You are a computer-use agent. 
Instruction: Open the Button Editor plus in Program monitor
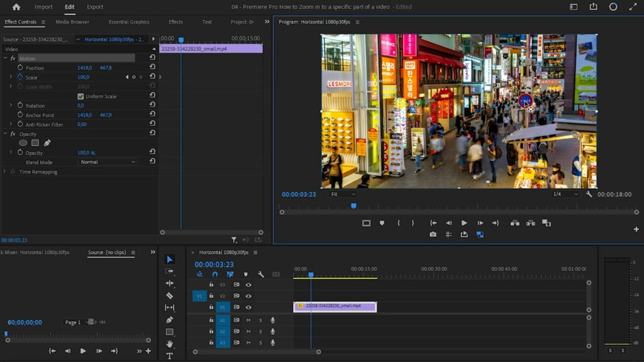tap(636, 229)
